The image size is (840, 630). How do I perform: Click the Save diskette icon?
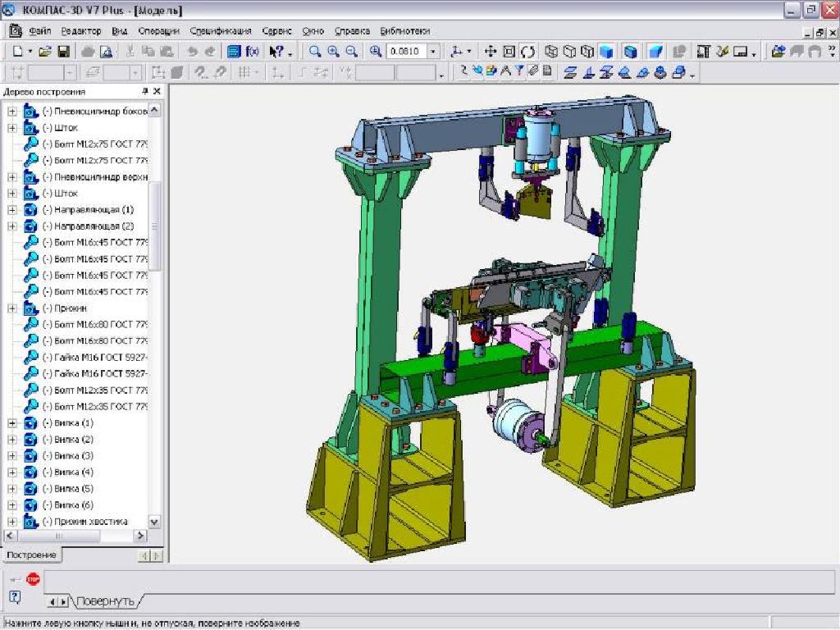click(x=63, y=52)
